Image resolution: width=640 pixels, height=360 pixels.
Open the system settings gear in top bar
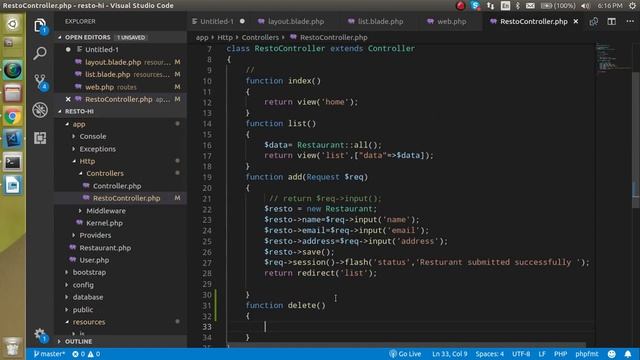pos(632,6)
